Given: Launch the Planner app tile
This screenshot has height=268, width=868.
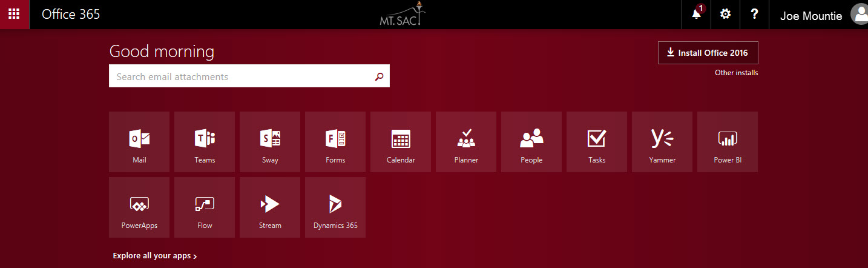Looking at the screenshot, I should pyautogui.click(x=466, y=142).
